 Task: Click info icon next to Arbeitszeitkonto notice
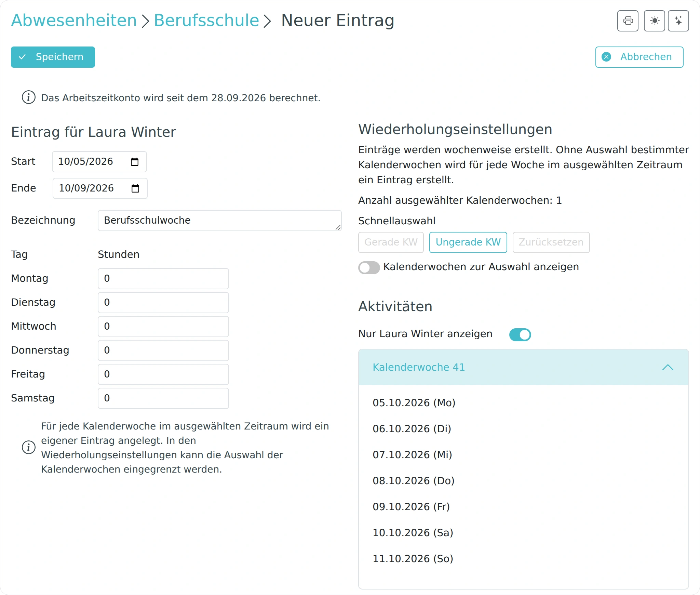29,97
